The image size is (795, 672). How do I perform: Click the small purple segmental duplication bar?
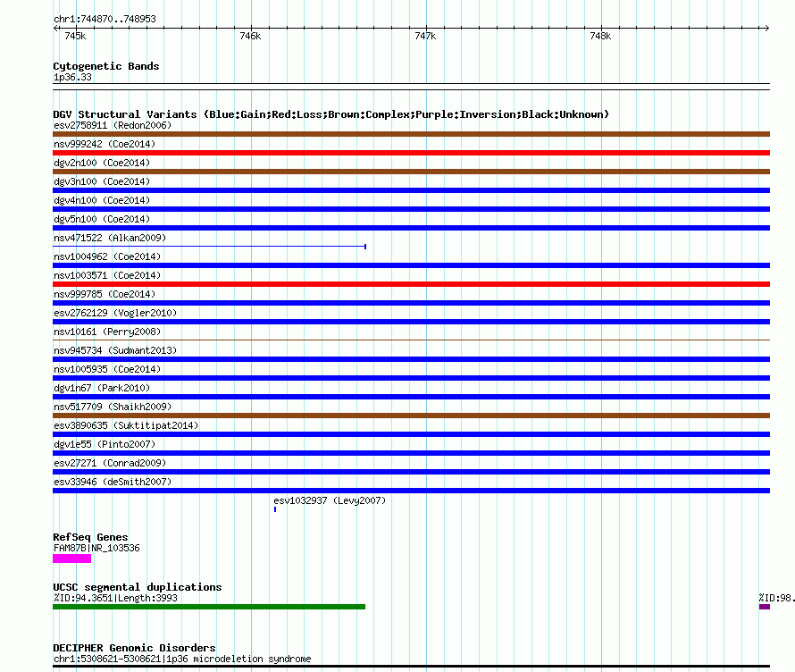[765, 607]
